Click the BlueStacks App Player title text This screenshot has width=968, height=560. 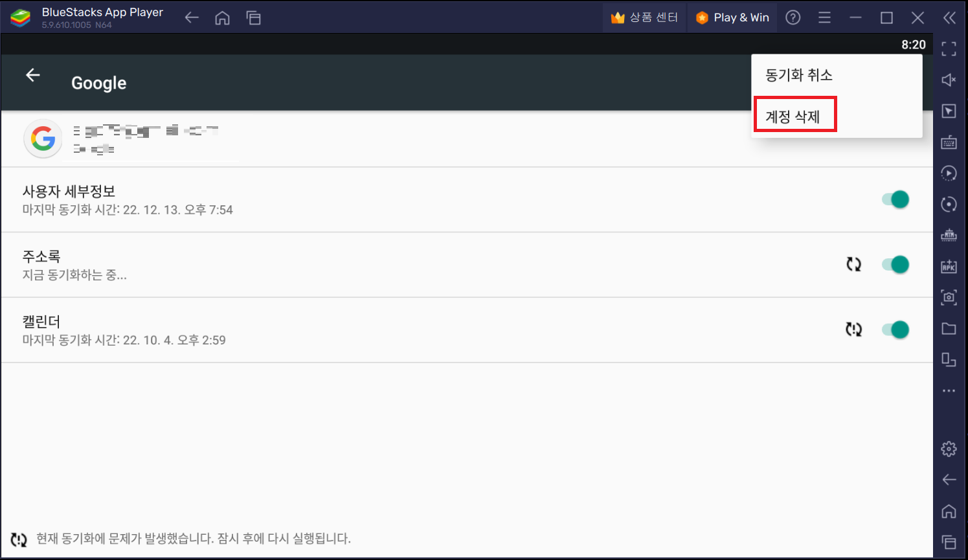coord(102,12)
